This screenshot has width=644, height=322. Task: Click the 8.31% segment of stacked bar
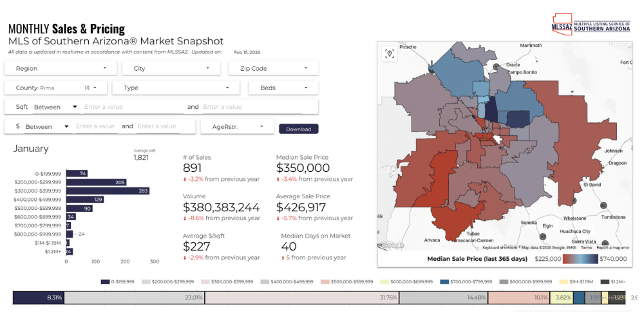[x=39, y=298]
